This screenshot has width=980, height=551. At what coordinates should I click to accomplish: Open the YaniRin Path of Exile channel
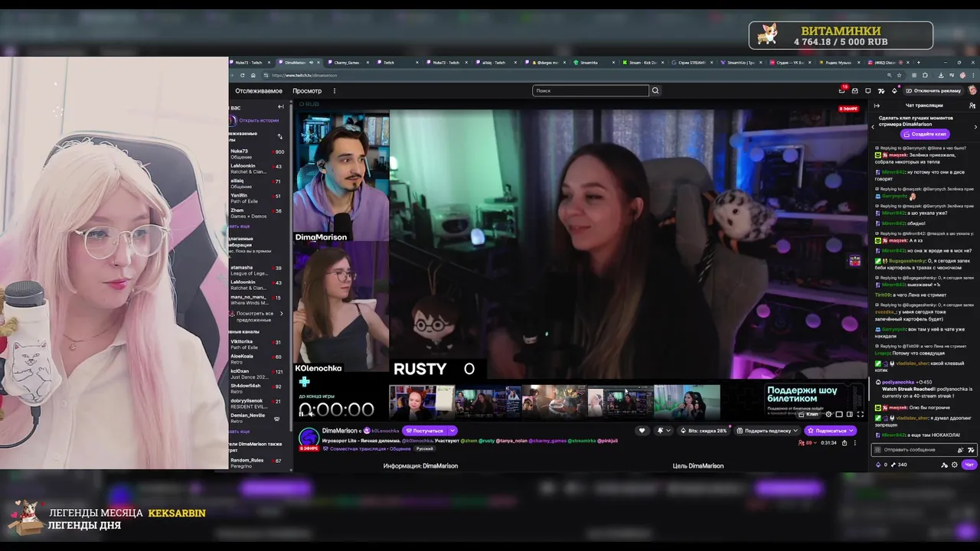point(257,197)
